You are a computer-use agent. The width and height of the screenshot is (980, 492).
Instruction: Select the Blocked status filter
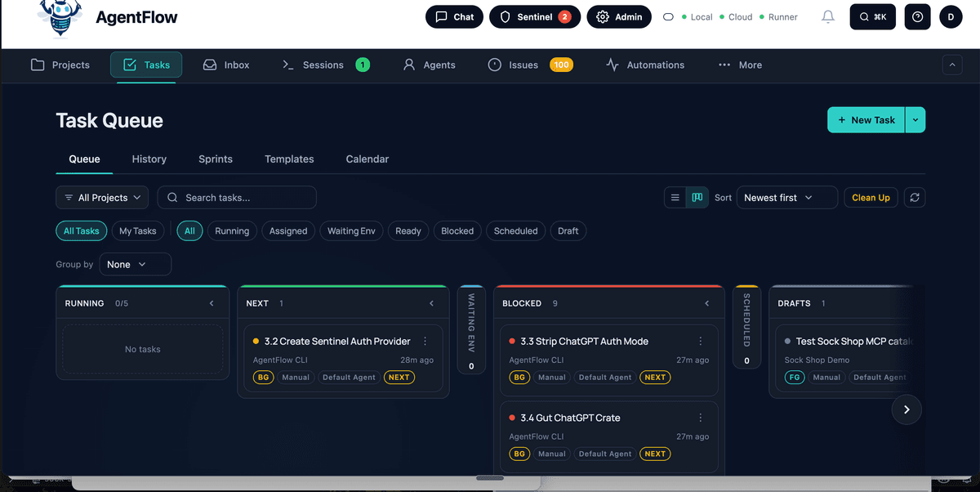pos(457,230)
